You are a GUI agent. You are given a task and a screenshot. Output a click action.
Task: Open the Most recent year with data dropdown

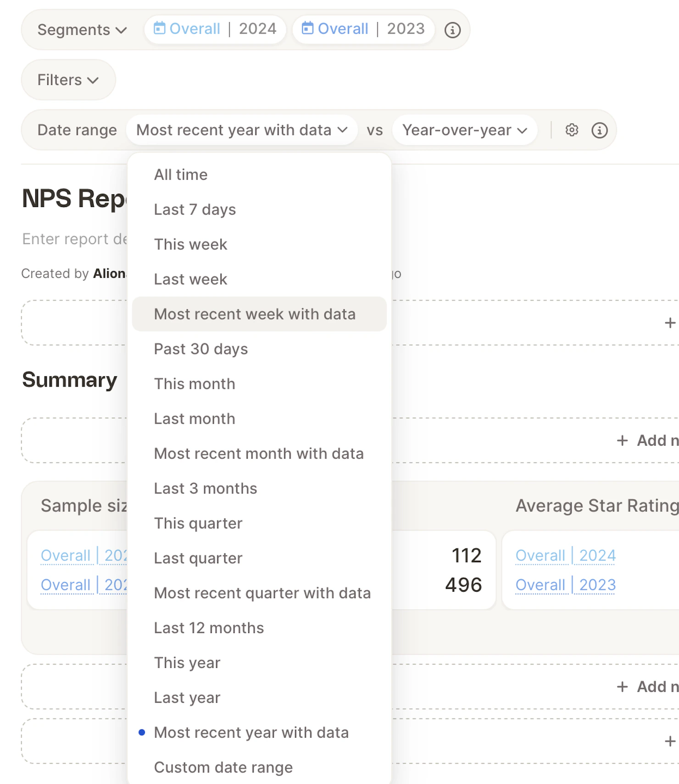[242, 130]
